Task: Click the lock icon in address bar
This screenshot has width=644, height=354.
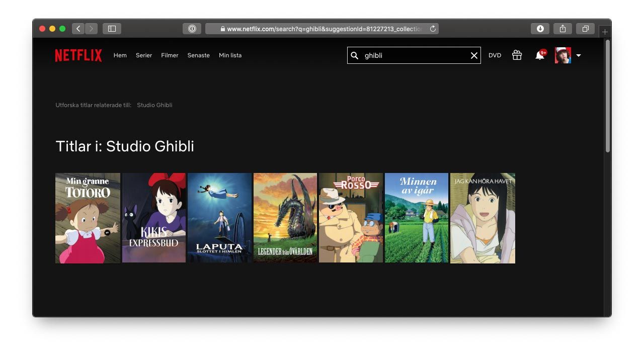Action: pyautogui.click(x=223, y=29)
